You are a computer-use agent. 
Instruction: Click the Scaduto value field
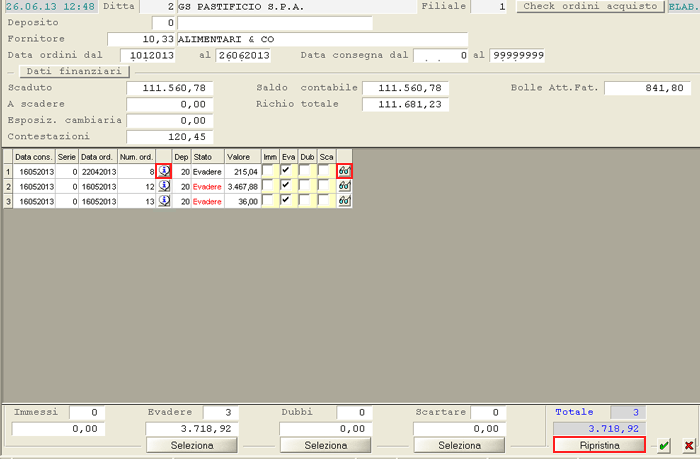click(170, 88)
